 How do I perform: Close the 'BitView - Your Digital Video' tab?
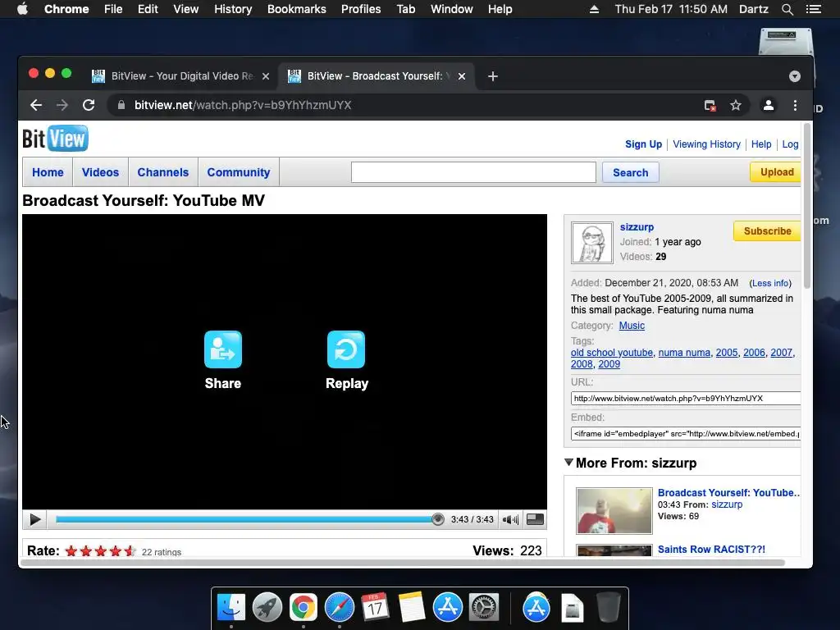265,76
